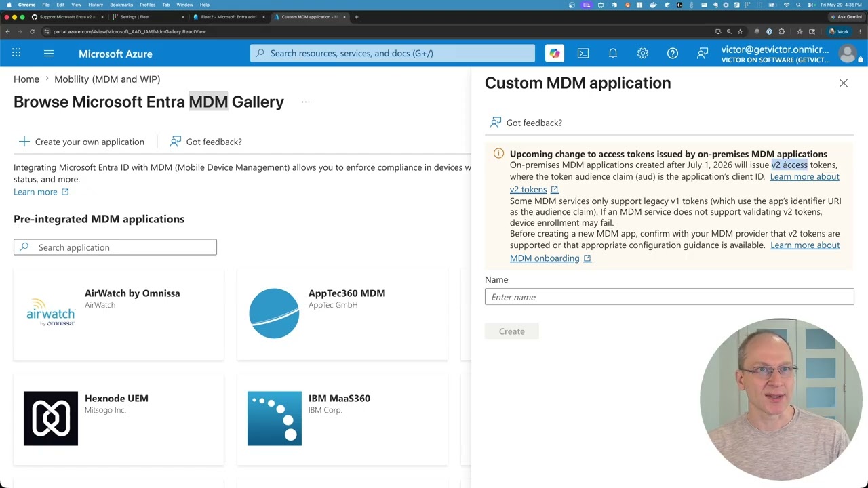
Task: Click Got feedback? in Custom MDM panel
Action: click(x=526, y=122)
